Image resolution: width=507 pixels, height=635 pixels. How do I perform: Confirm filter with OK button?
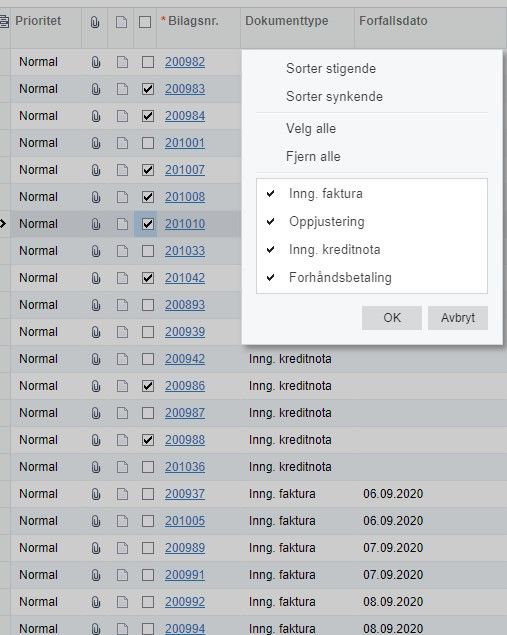click(392, 318)
